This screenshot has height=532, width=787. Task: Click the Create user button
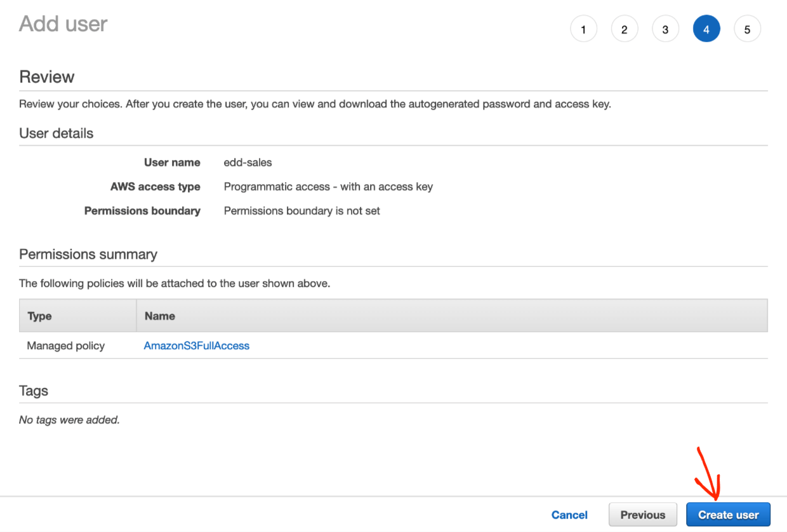(728, 514)
